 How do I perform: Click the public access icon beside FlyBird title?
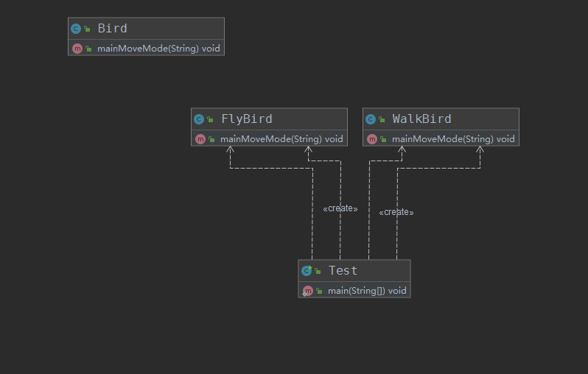pos(210,119)
